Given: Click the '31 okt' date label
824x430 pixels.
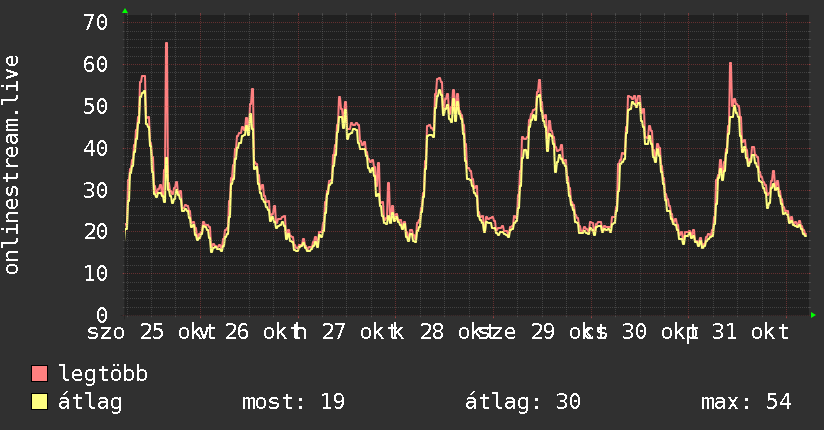Looking at the screenshot, I should (x=750, y=332).
